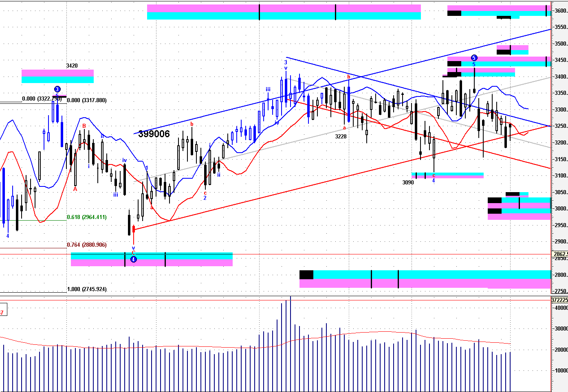The width and height of the screenshot is (568, 392).
Task: Click the 3350 price axis label
Action: point(561,93)
